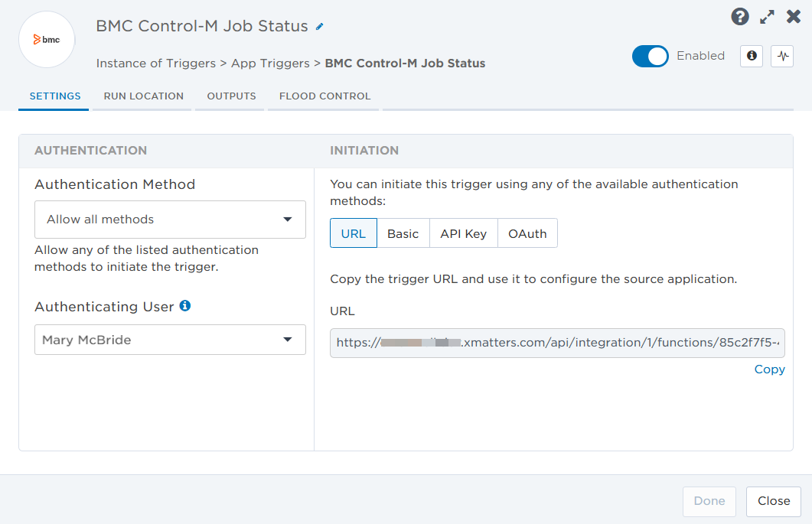Click the Copy link below the URL
This screenshot has height=524, width=812.
pos(769,369)
